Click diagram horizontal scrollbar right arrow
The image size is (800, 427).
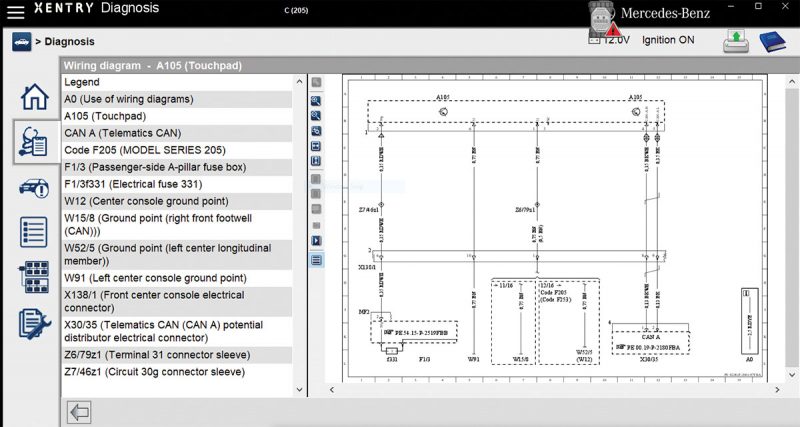[x=777, y=390]
